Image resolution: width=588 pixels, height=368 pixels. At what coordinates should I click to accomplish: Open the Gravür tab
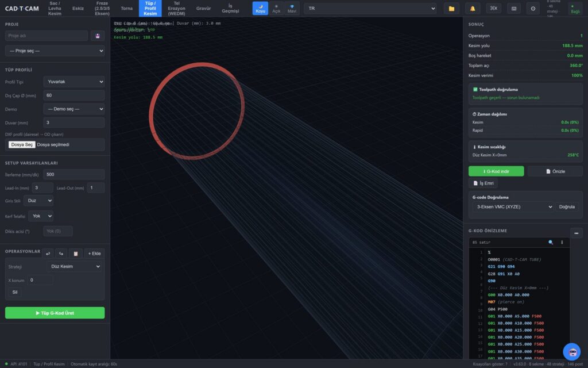coord(203,8)
